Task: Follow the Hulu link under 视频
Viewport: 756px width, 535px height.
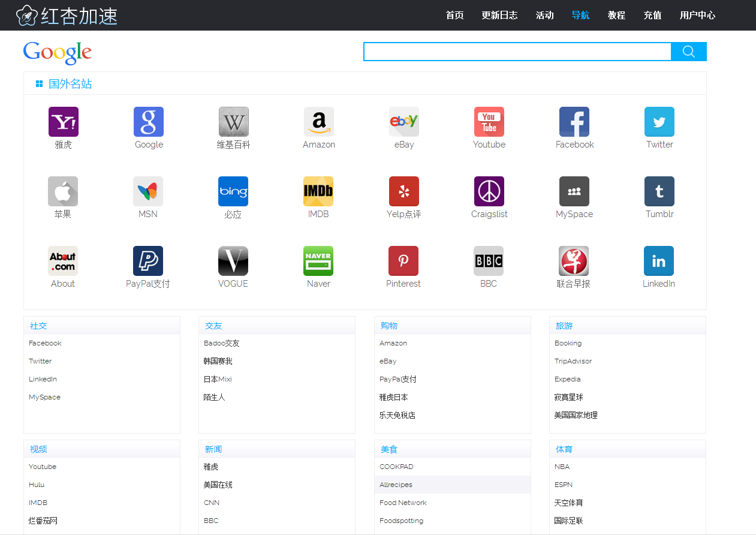Action: coord(37,485)
